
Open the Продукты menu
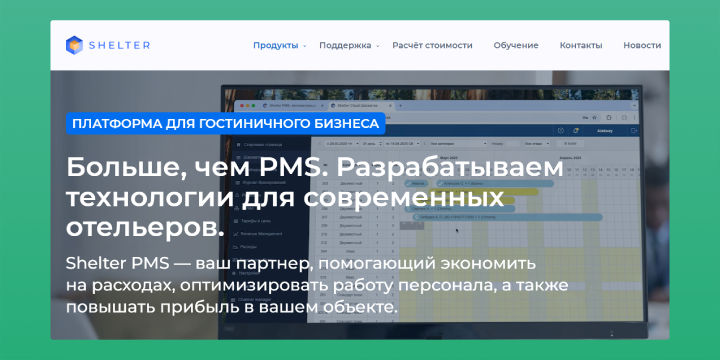[276, 45]
